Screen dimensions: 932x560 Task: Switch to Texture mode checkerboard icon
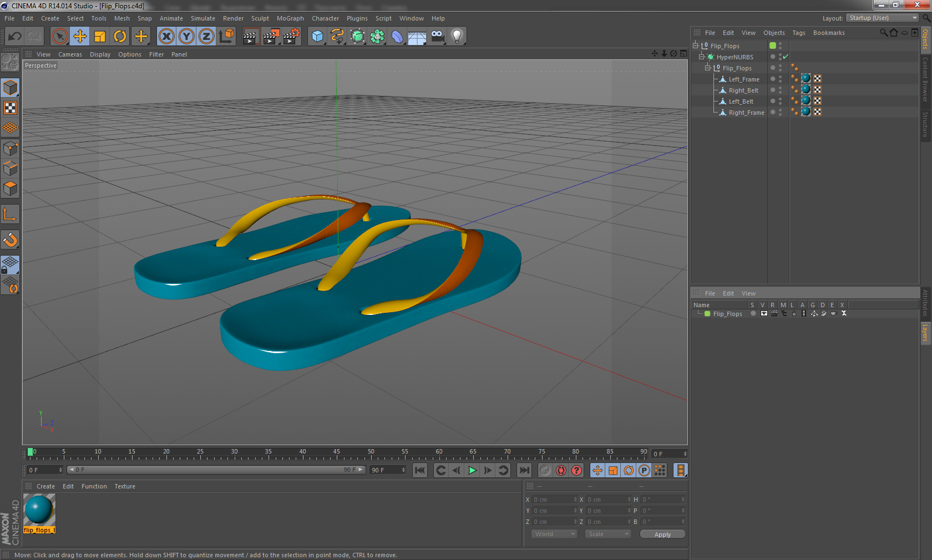11,108
